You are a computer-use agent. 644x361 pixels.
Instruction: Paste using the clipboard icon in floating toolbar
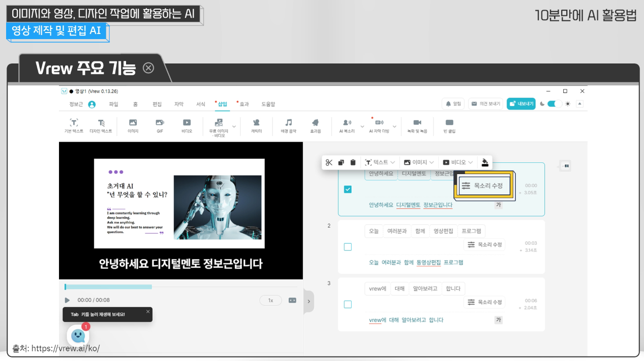[x=353, y=162]
